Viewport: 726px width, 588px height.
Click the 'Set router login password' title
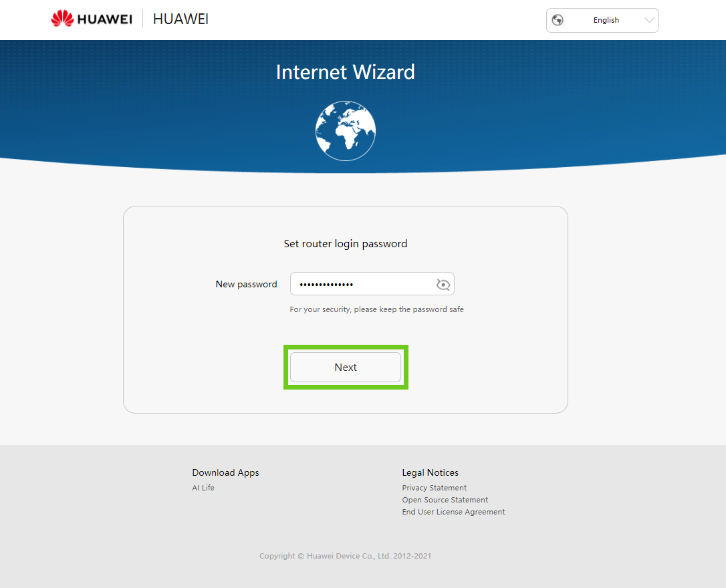point(345,244)
